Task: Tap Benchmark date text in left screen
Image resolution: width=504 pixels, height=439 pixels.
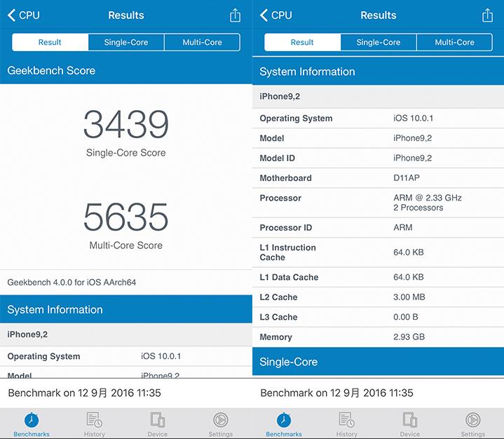Action: pyautogui.click(x=85, y=393)
